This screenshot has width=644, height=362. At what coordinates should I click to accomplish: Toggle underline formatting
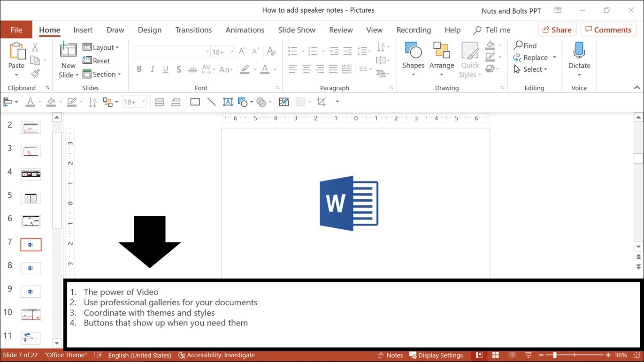pos(165,69)
